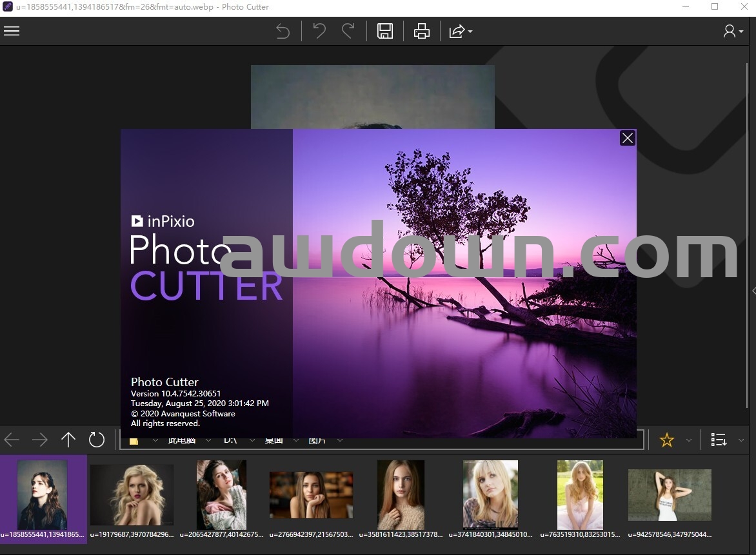
Task: Expand the dropdown arrow beside the sort icon
Action: pyautogui.click(x=741, y=440)
